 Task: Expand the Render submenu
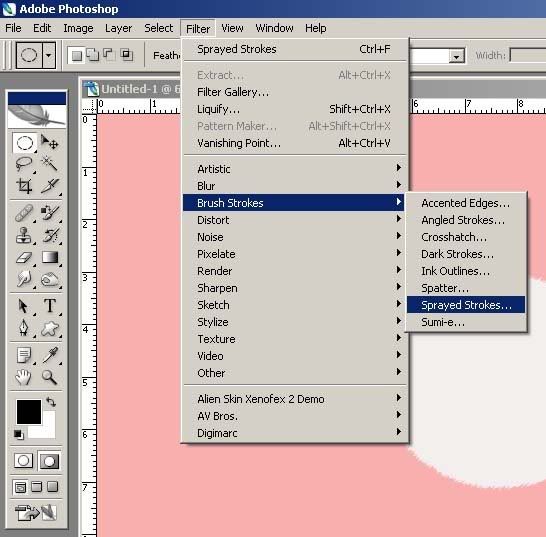[x=294, y=271]
